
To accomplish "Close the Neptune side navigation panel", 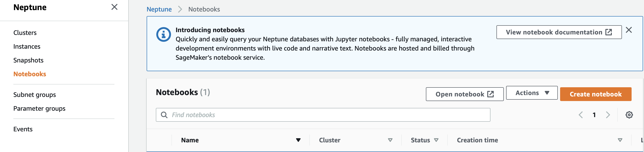I will [114, 7].
